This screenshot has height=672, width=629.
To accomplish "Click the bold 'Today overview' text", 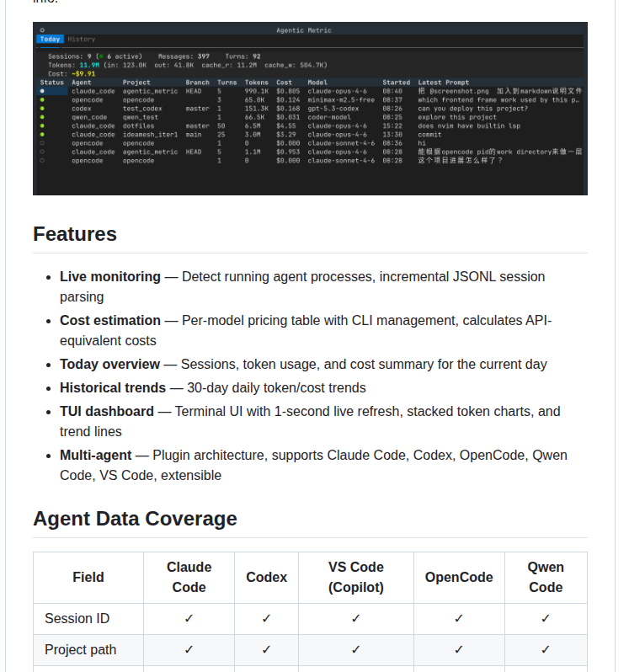I will coord(109,364).
